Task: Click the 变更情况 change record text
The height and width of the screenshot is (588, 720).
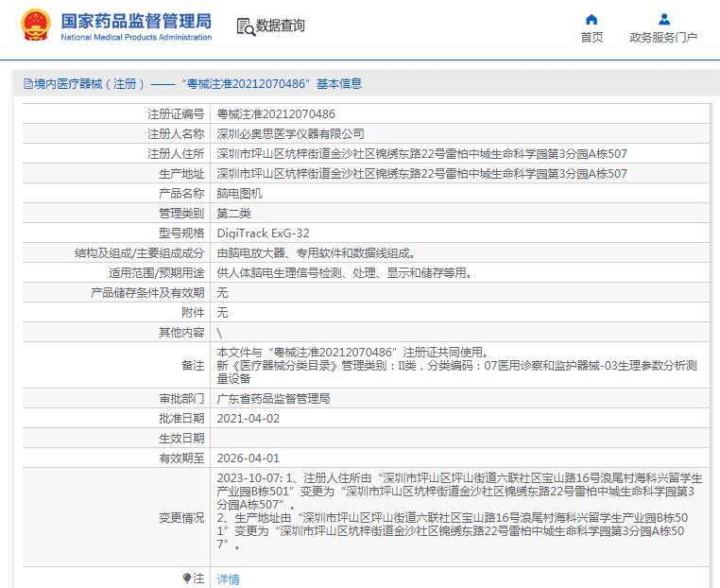Action: pyautogui.click(x=459, y=511)
